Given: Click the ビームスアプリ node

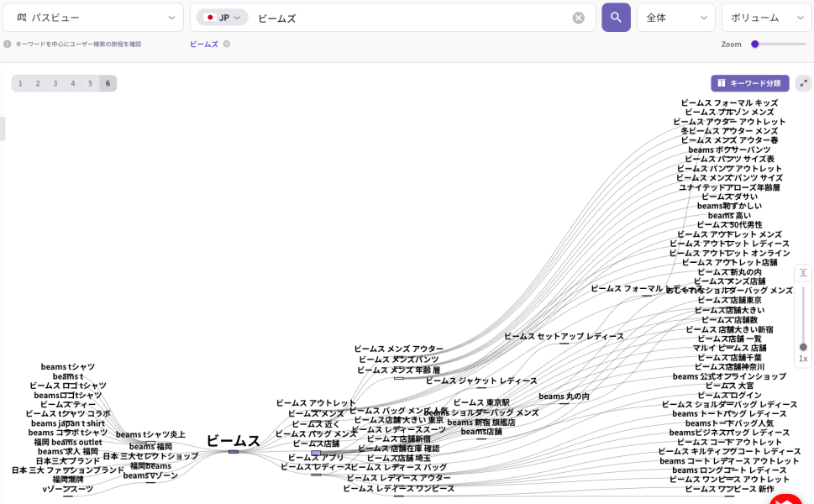Looking at the screenshot, I should 316,457.
